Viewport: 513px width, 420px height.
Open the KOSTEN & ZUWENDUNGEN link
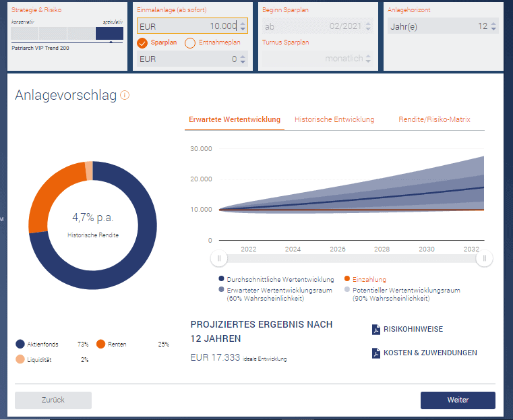(x=430, y=353)
